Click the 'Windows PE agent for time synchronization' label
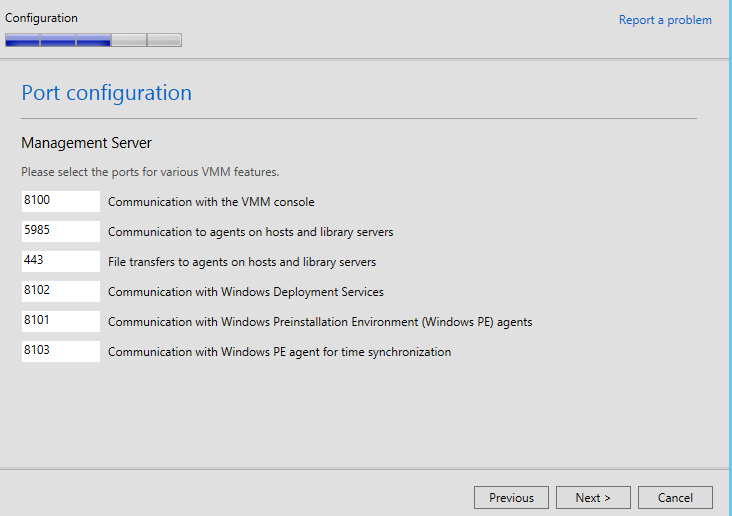 tap(279, 352)
